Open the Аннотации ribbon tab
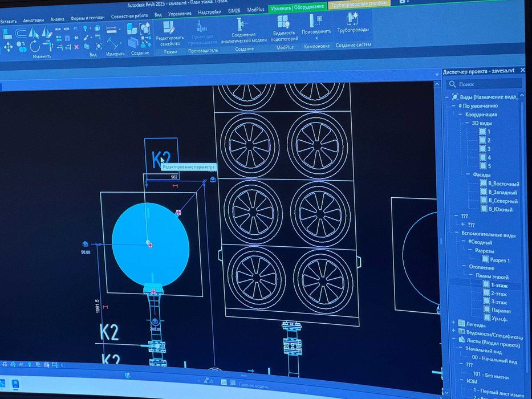 coord(33,20)
